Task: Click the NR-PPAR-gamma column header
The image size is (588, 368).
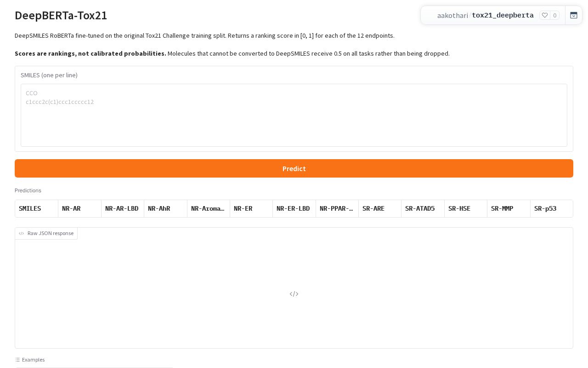Action: click(x=337, y=208)
